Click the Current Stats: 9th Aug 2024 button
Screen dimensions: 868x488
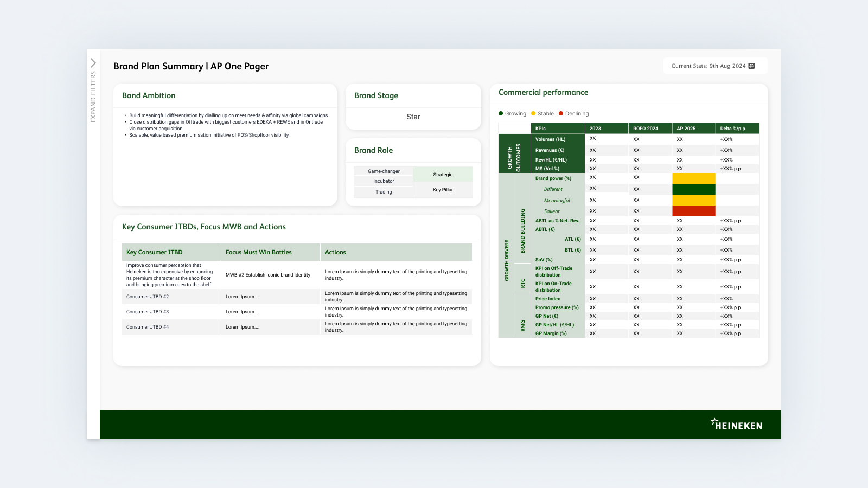[712, 66]
